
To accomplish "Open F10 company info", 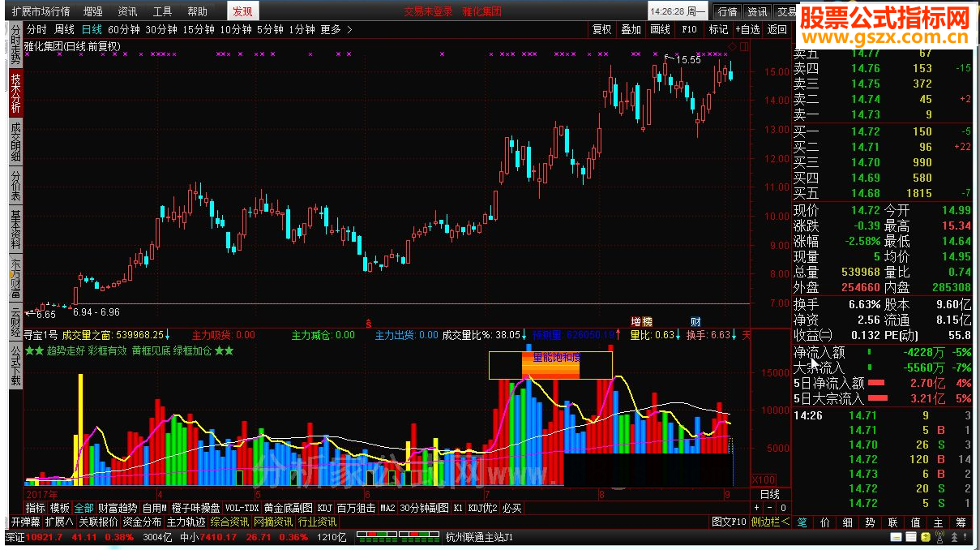I will (x=689, y=30).
